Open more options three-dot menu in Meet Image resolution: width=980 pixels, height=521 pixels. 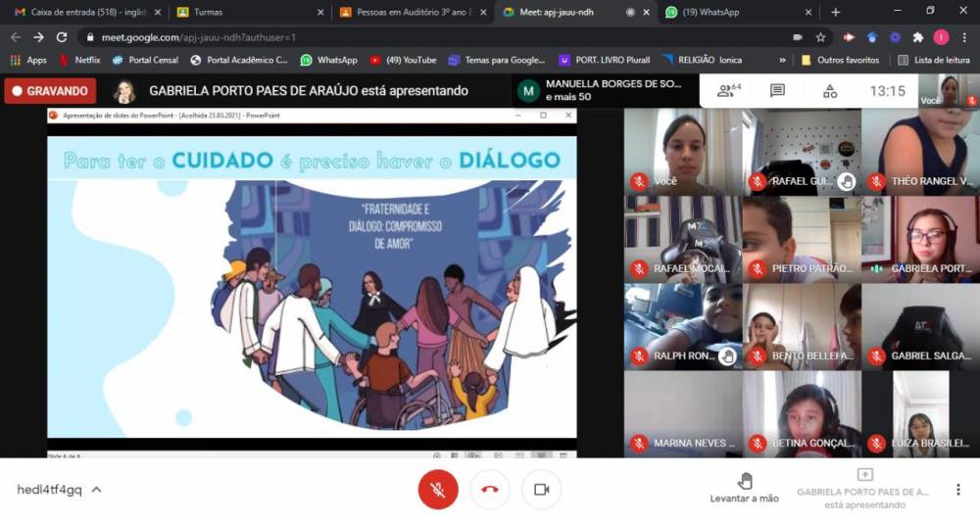[x=957, y=490]
